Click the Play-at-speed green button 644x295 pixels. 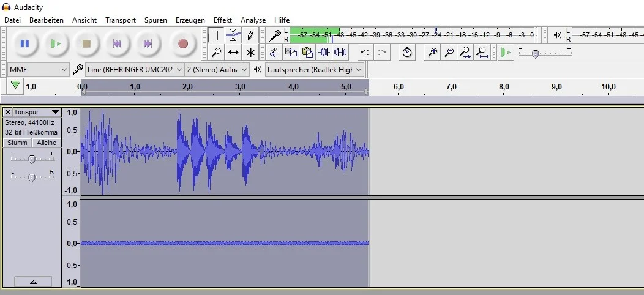pyautogui.click(x=506, y=52)
